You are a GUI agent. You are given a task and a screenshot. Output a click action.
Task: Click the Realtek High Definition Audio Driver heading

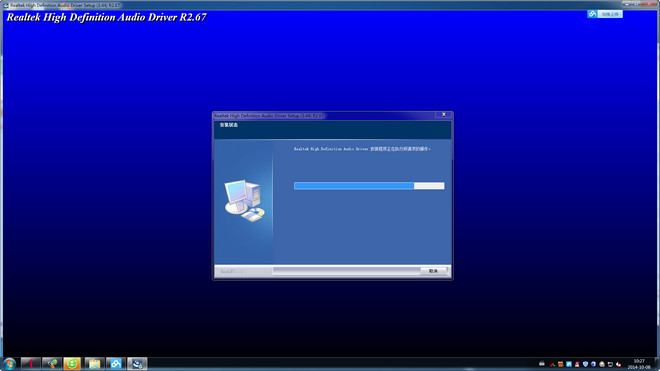(x=106, y=17)
